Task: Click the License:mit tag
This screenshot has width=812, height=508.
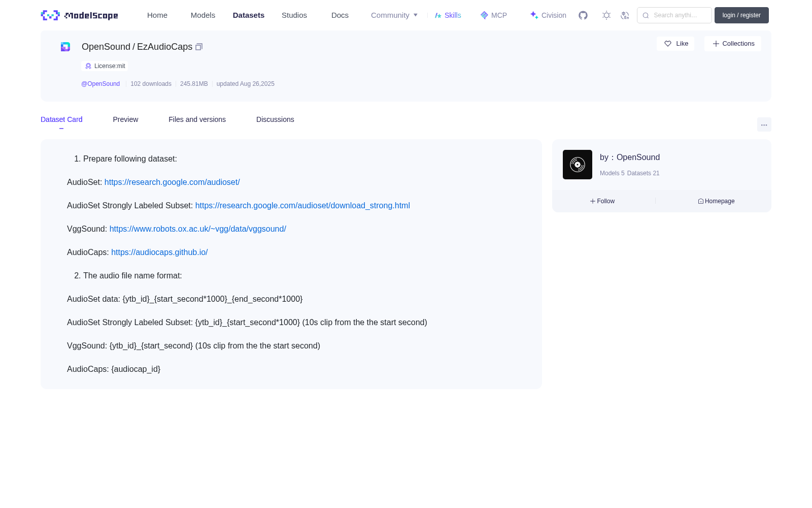Action: pos(105,66)
